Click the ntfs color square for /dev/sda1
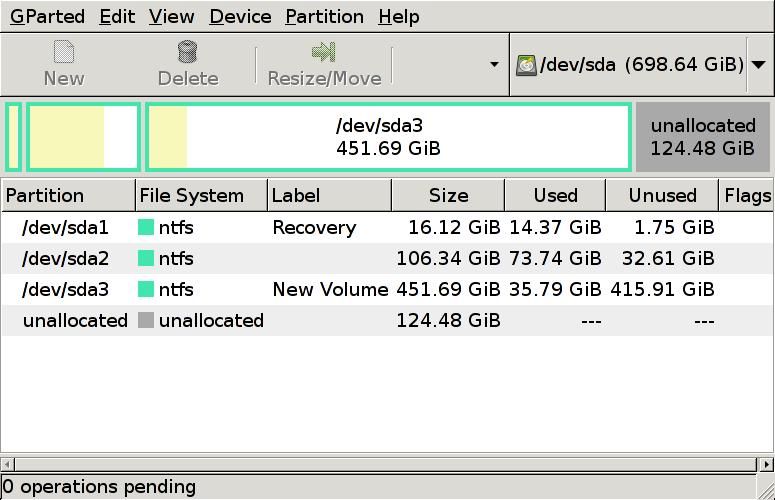 pyautogui.click(x=146, y=228)
